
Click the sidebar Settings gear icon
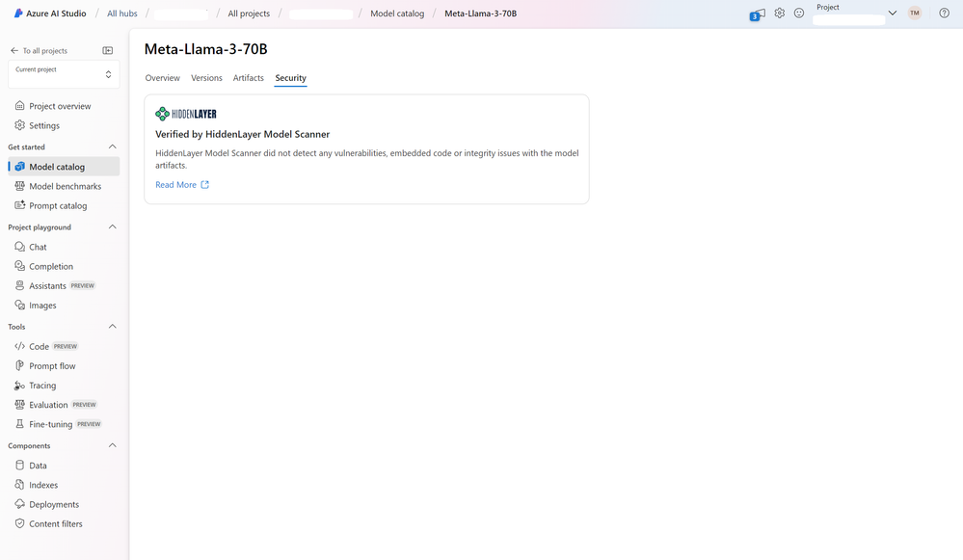19,125
